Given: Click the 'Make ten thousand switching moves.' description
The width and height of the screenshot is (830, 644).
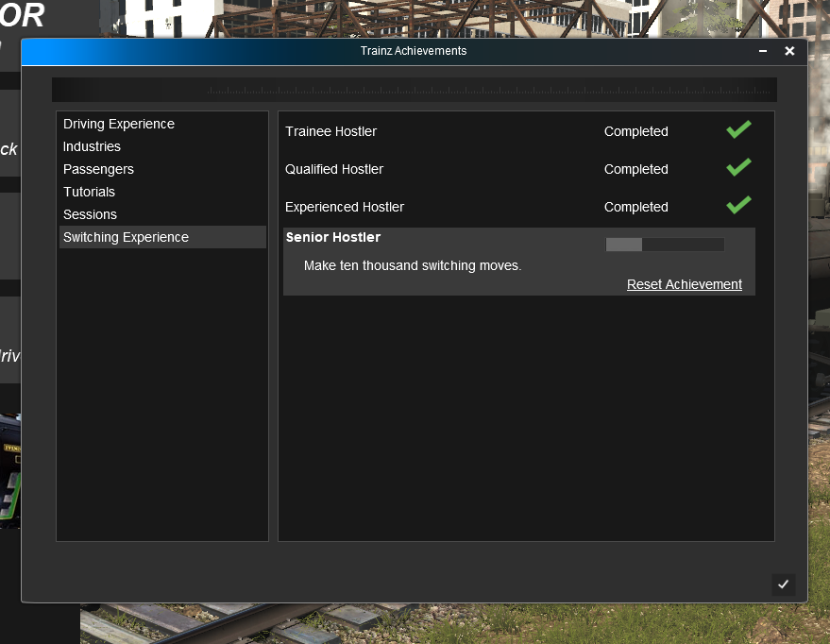Looking at the screenshot, I should (x=413, y=265).
